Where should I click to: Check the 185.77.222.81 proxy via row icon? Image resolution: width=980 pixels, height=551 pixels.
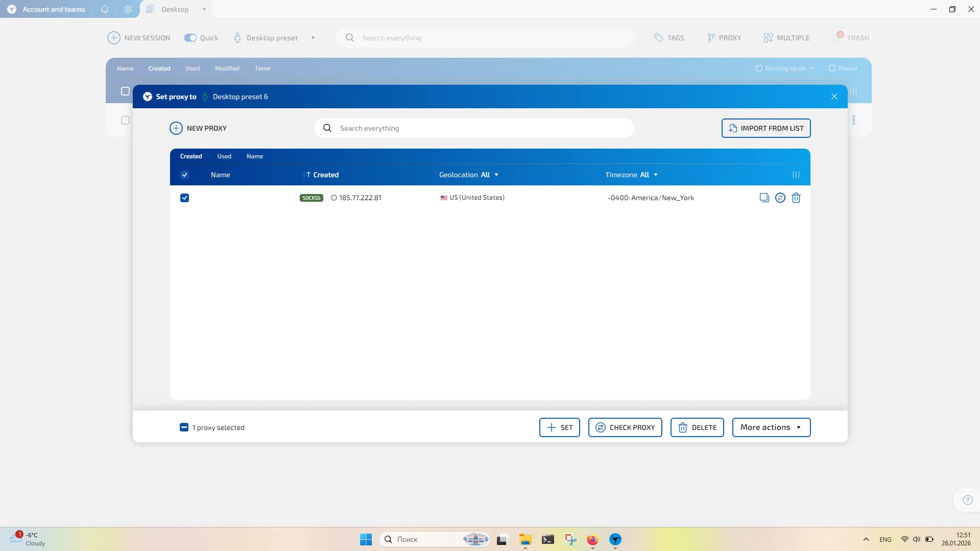(780, 198)
